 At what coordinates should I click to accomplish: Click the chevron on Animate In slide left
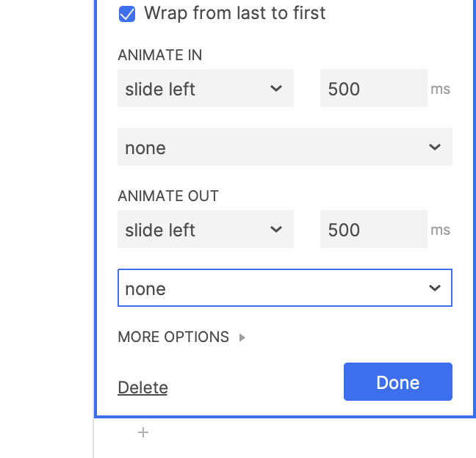click(276, 89)
